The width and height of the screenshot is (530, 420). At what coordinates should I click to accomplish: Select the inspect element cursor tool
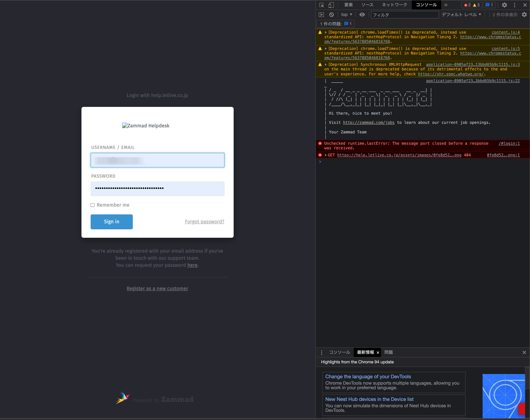pos(321,5)
